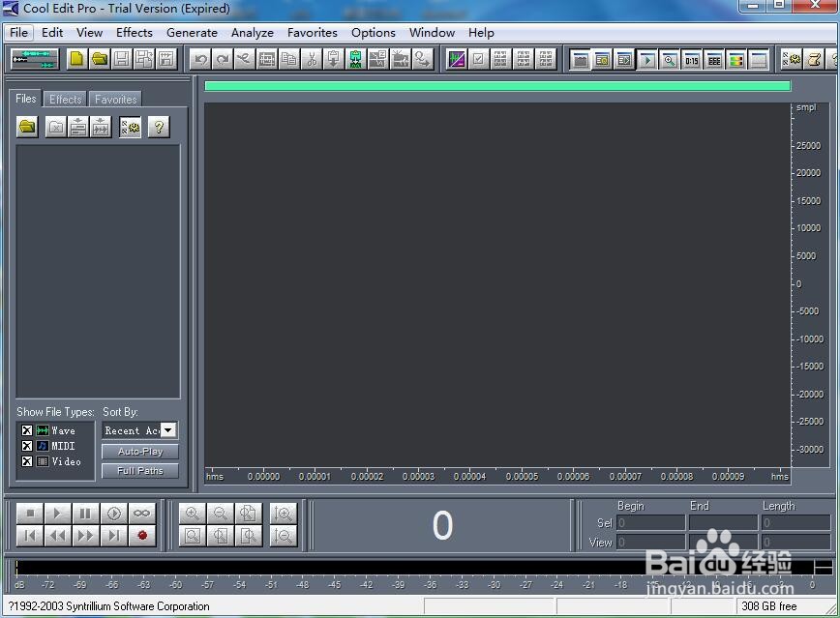Toggle the Auto-Play button
840x618 pixels.
point(139,452)
